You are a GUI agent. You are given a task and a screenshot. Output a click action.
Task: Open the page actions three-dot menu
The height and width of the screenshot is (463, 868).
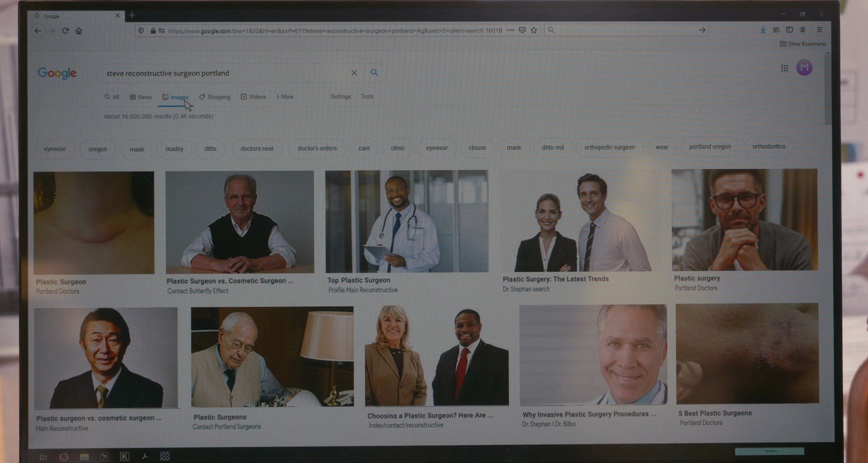tap(510, 30)
